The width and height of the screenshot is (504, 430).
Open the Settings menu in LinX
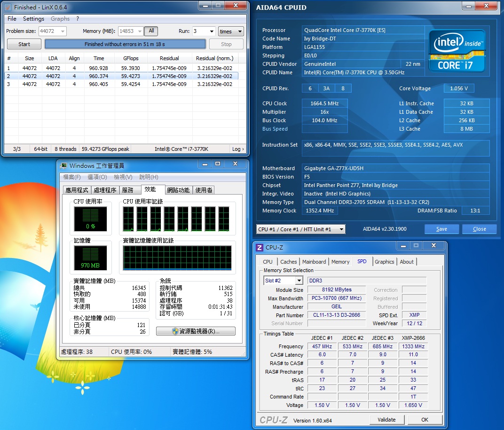click(33, 19)
